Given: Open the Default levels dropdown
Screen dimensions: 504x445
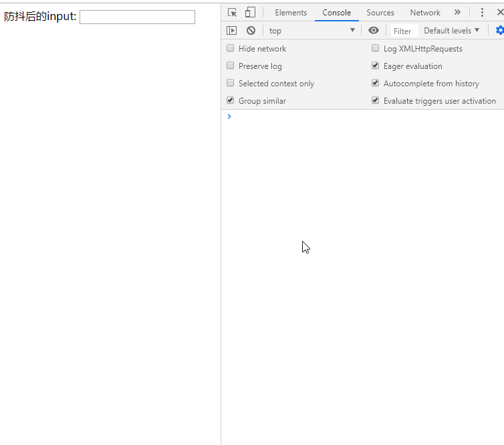Looking at the screenshot, I should pos(452,31).
